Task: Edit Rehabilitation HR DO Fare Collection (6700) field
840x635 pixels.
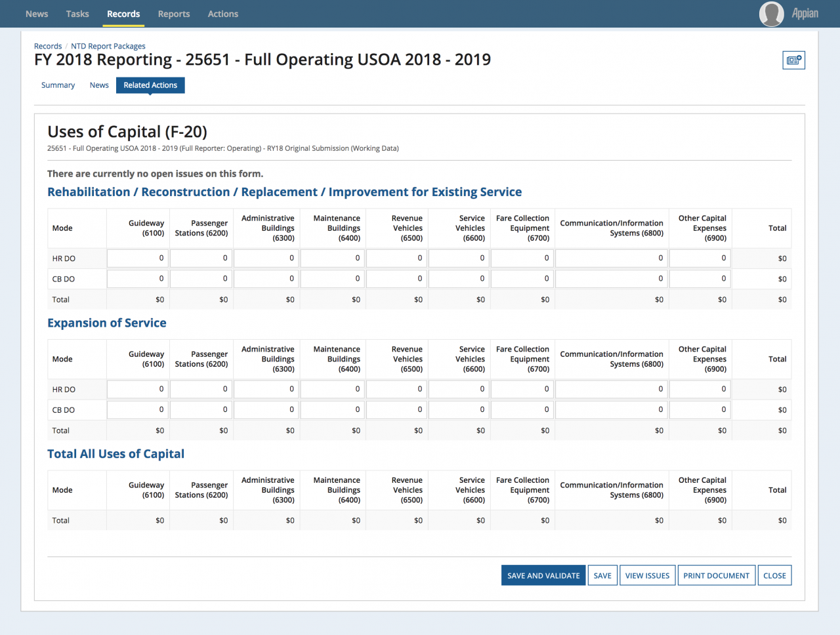Action: [x=522, y=258]
